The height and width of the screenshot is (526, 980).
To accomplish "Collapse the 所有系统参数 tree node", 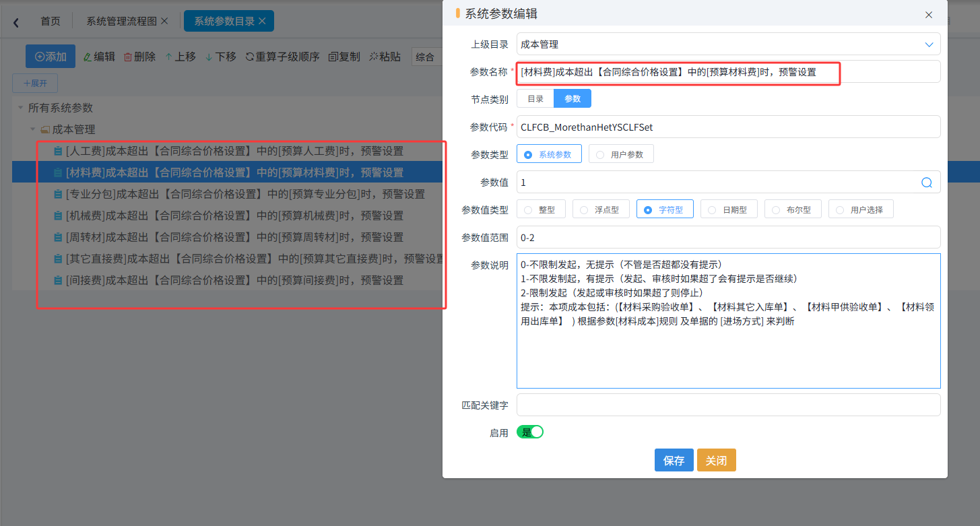I will coord(20,108).
